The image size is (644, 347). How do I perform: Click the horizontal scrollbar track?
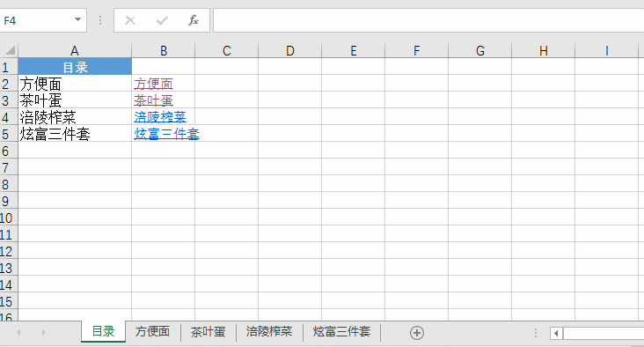click(x=604, y=333)
